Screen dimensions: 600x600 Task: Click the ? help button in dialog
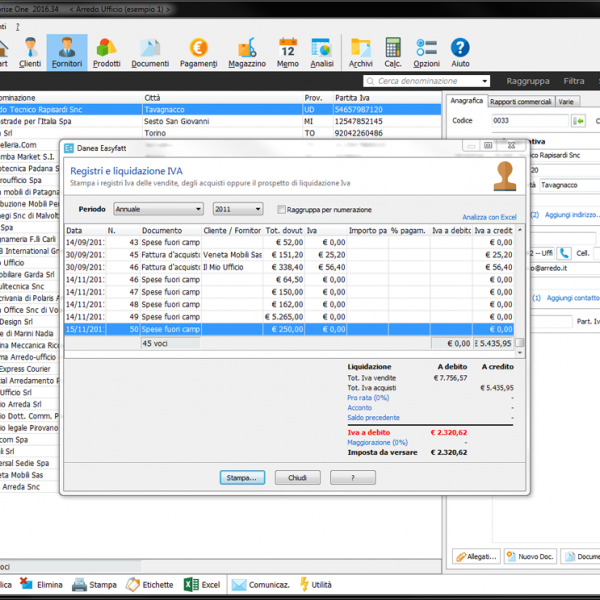coord(353,478)
